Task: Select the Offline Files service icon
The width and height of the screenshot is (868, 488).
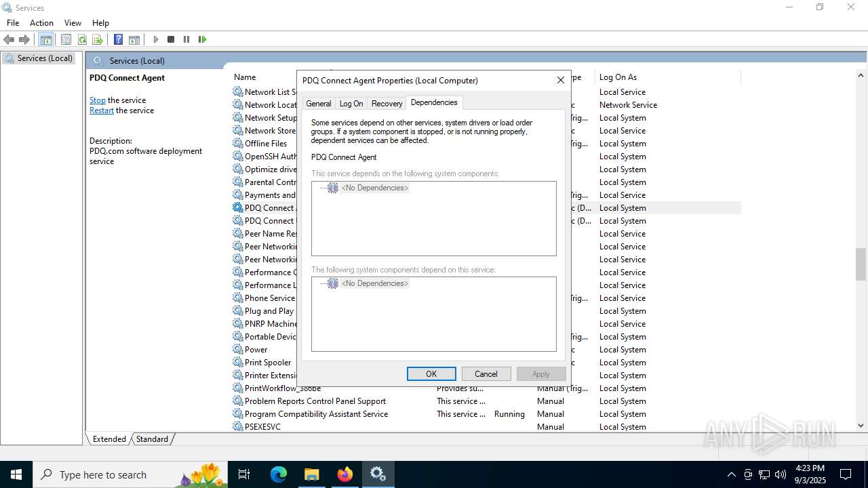Action: [x=238, y=143]
